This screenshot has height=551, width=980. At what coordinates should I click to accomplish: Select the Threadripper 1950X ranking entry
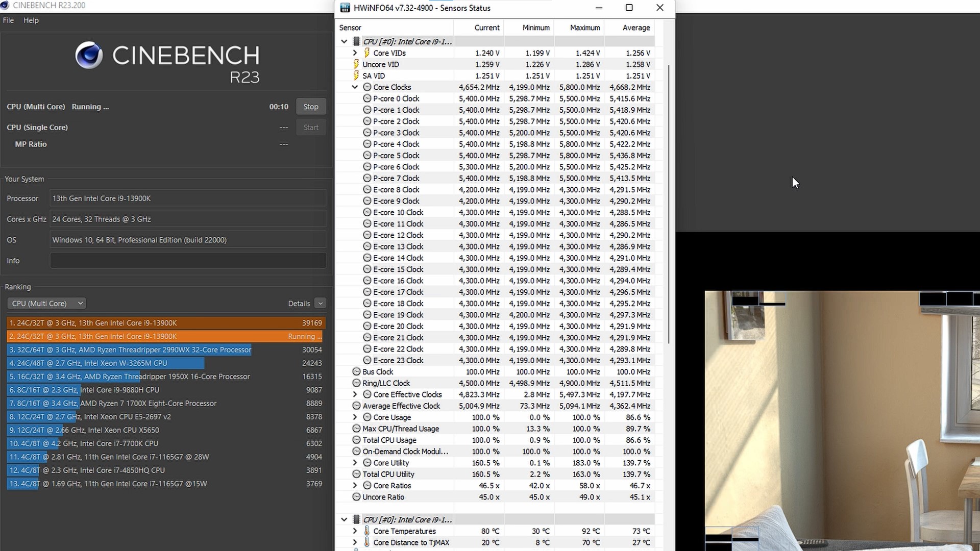coord(166,377)
